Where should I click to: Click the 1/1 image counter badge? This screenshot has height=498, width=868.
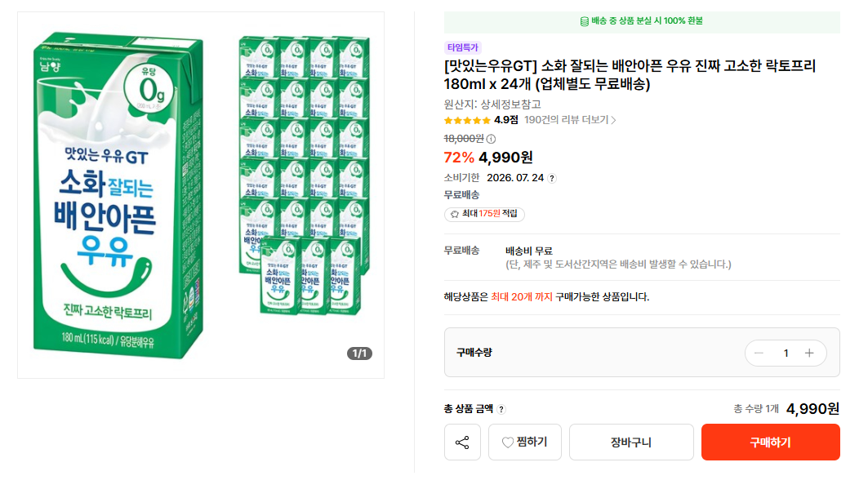click(x=360, y=353)
